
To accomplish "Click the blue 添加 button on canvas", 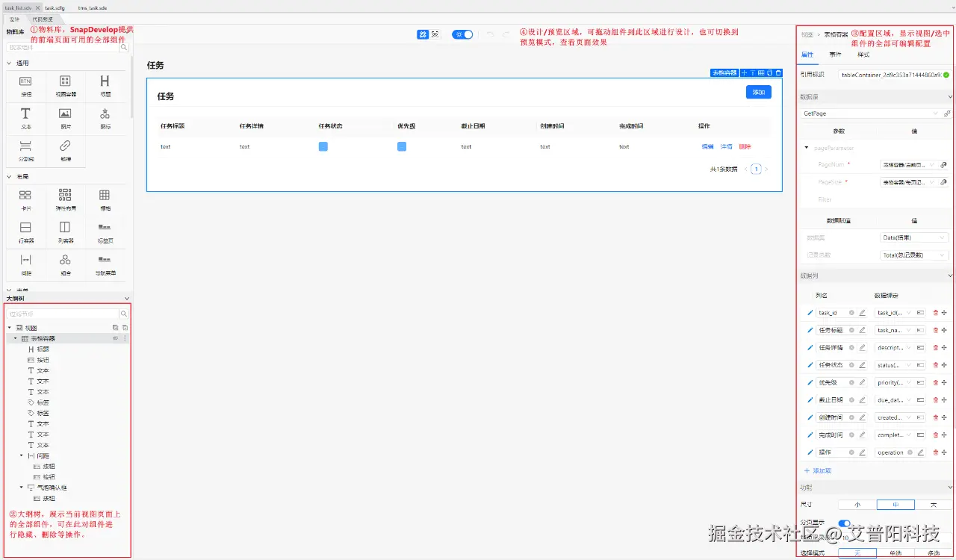I will (759, 92).
